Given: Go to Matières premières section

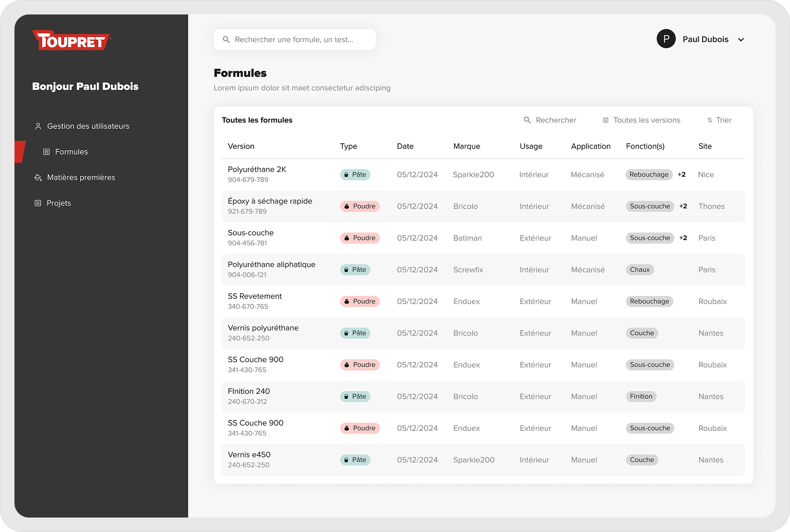Looking at the screenshot, I should pos(81,178).
